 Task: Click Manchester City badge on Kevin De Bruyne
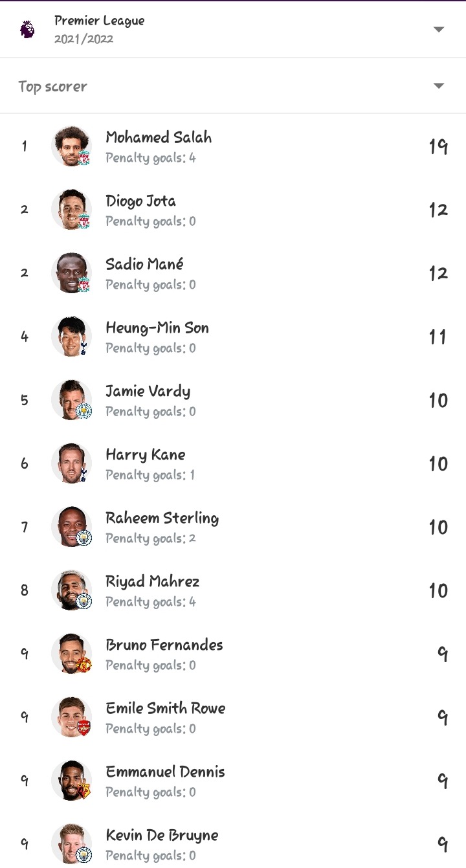point(84,854)
